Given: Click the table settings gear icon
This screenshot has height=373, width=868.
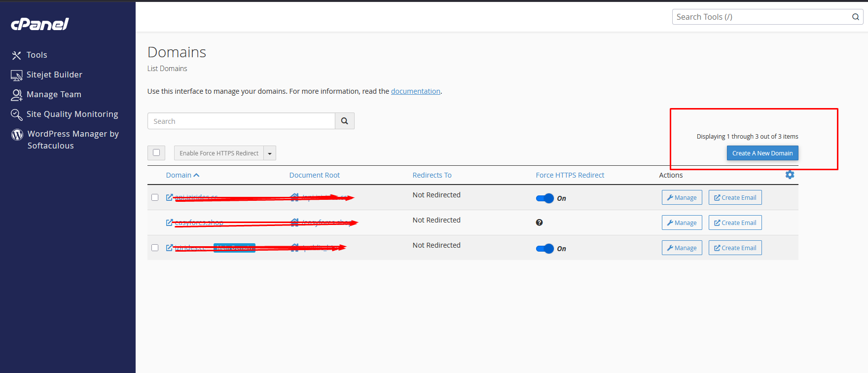Looking at the screenshot, I should click(x=790, y=175).
